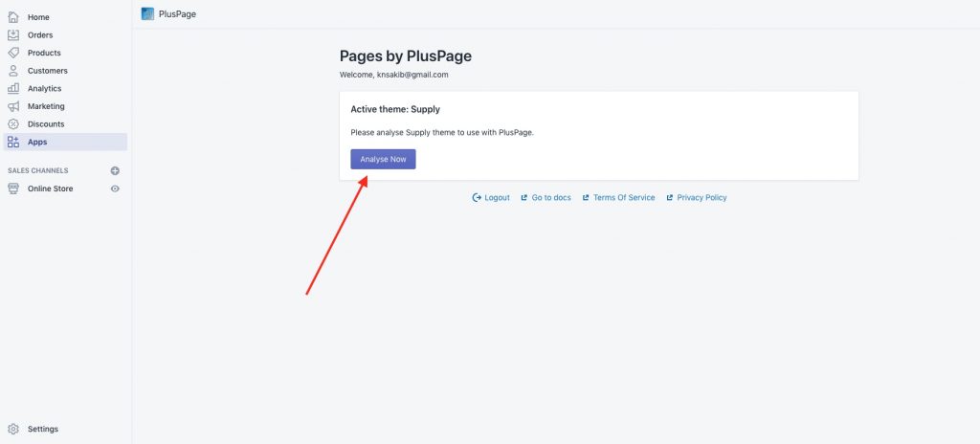Select the Apps menu item
Viewport: 980px width, 444px height.
point(65,142)
